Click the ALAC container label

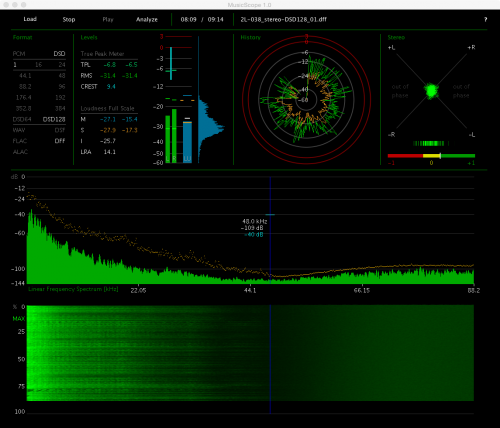(20, 152)
